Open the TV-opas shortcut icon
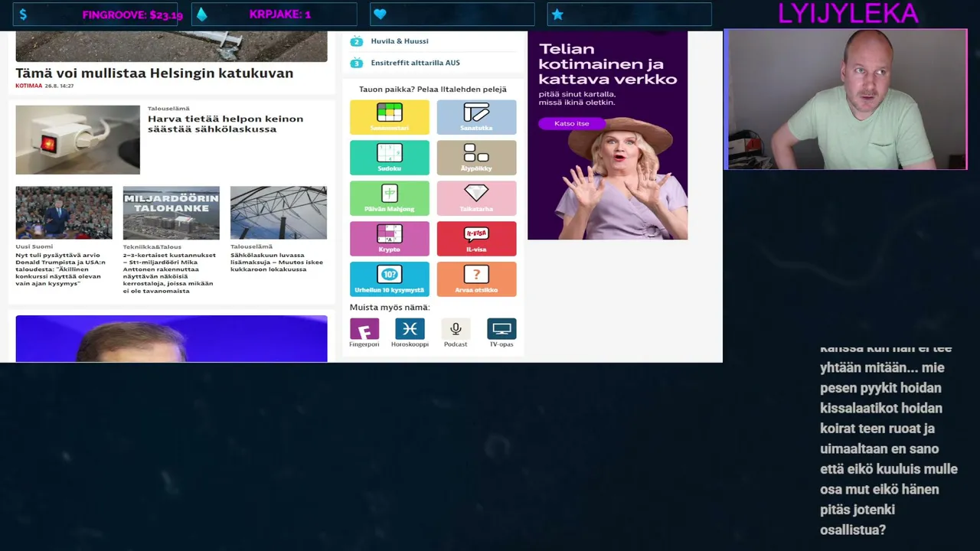 pos(501,329)
